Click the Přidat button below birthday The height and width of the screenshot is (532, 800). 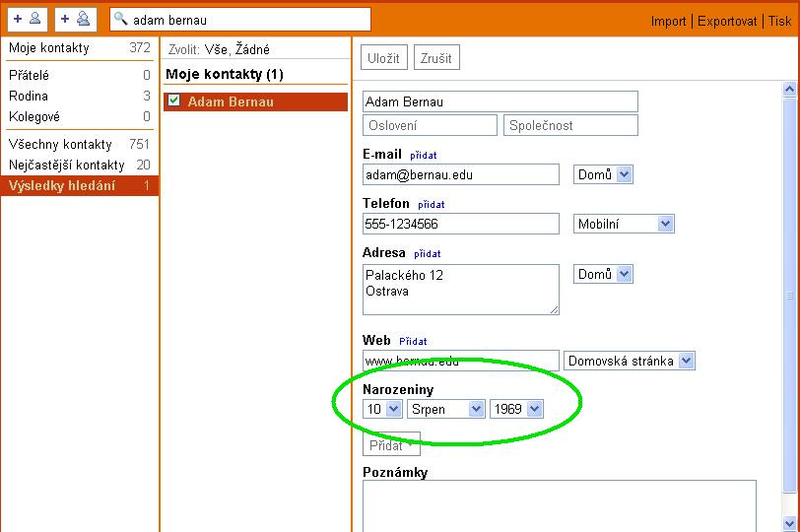point(391,444)
